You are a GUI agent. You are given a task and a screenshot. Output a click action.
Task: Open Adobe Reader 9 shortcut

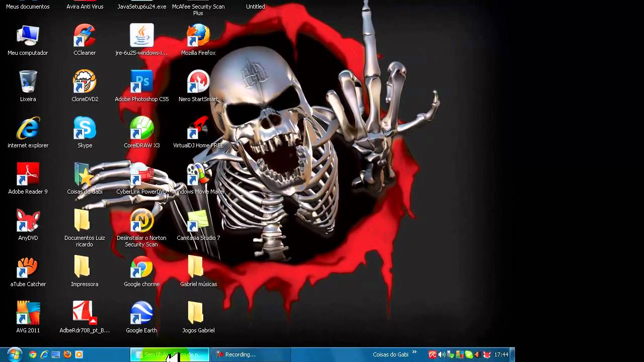[x=28, y=179]
